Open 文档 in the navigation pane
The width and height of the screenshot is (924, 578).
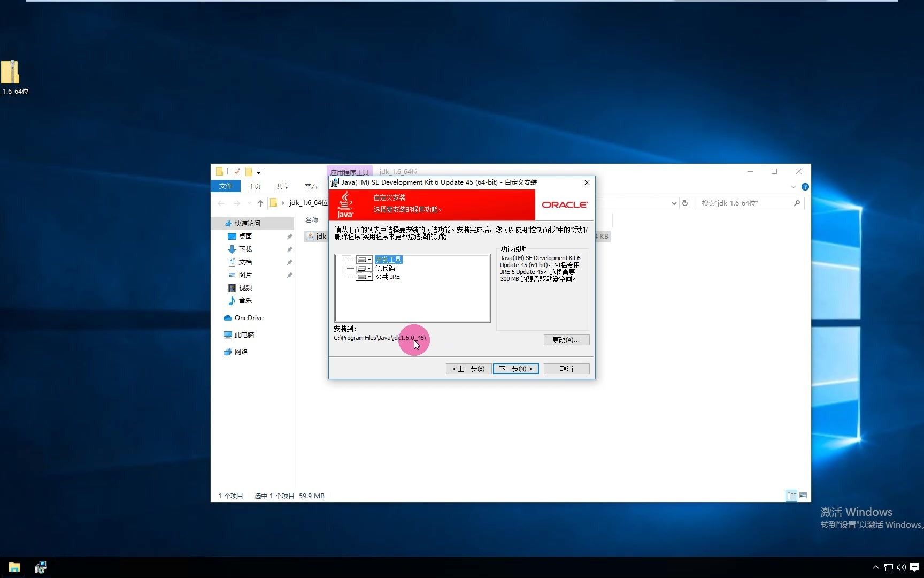point(245,262)
